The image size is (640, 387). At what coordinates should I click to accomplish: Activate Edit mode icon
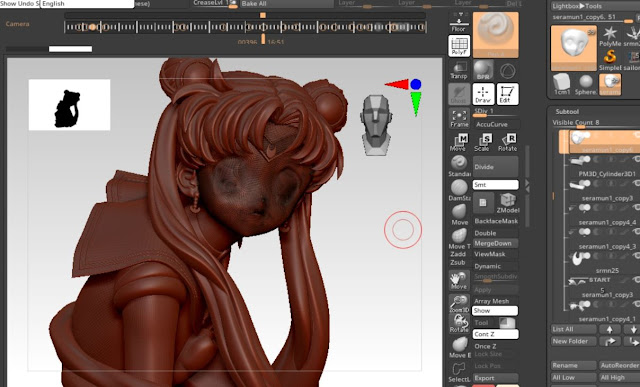507,94
